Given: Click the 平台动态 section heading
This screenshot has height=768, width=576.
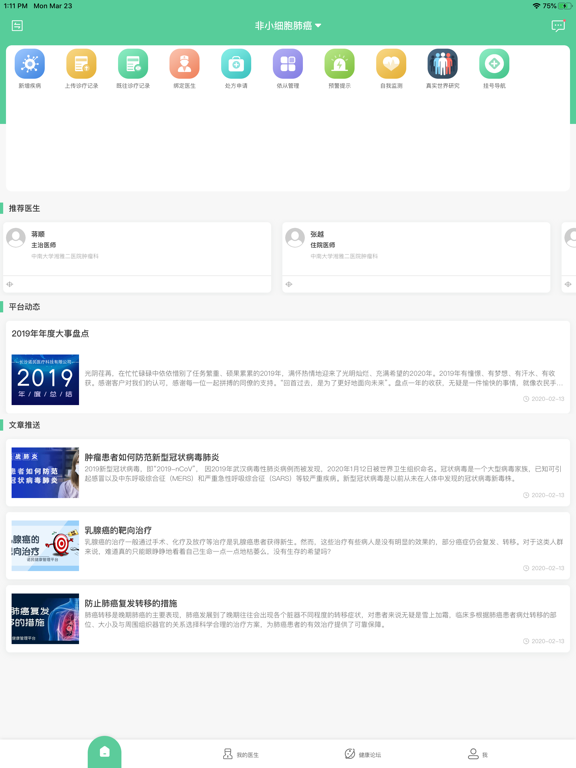Looking at the screenshot, I should (24, 307).
